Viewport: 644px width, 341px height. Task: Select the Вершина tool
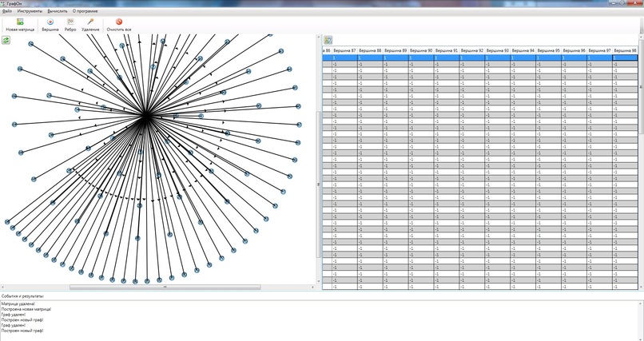pyautogui.click(x=50, y=25)
